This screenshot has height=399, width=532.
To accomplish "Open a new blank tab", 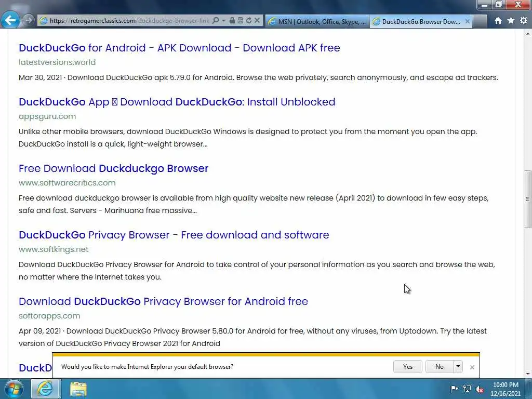I will coord(480,21).
